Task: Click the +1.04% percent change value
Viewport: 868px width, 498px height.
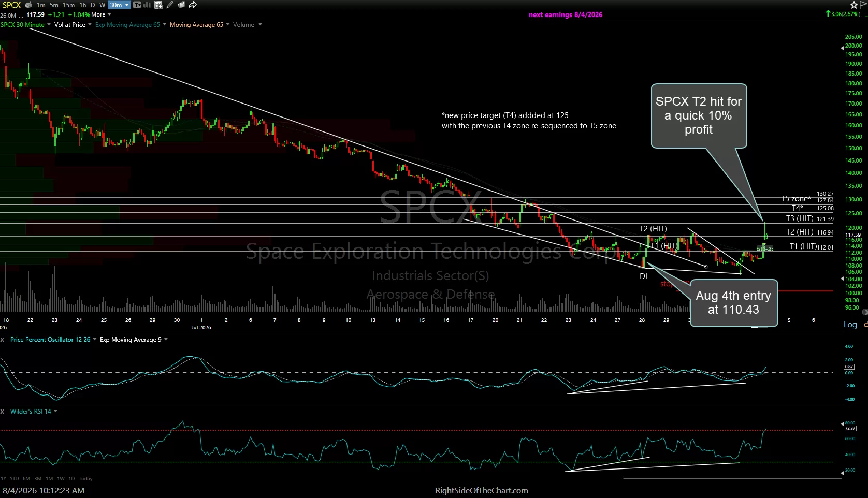Action: (79, 14)
